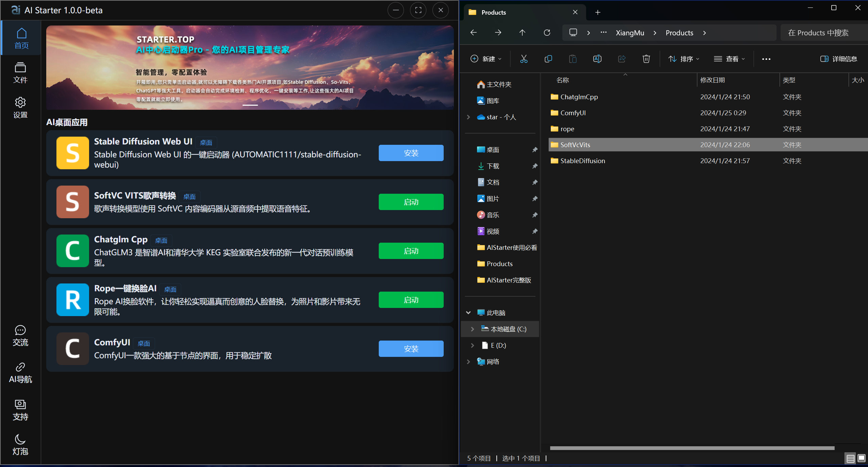Expand the chevron after XiangMu in path
Screen dimensions: 868x467
point(655,33)
